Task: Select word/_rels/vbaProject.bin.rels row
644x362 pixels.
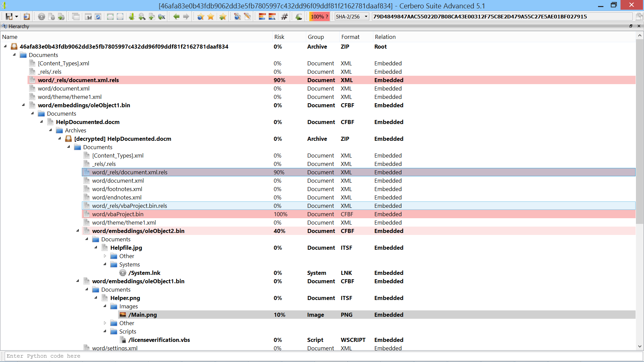Action: coord(359,206)
